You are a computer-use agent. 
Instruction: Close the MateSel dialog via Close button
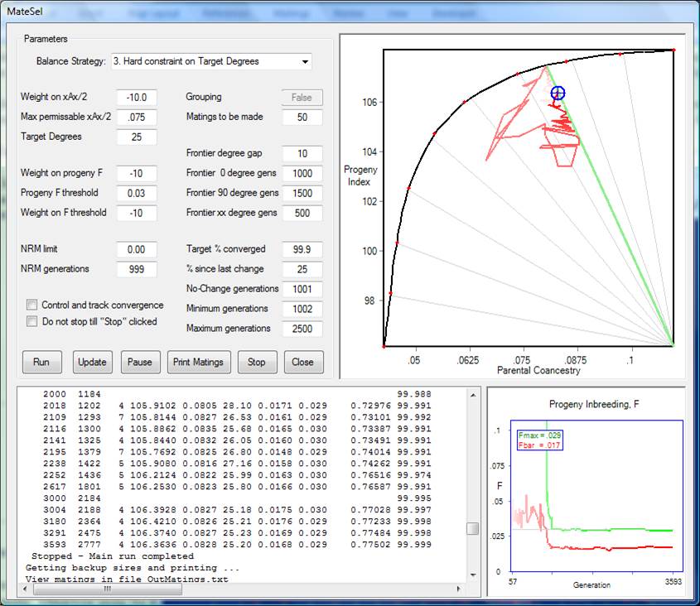pyautogui.click(x=303, y=362)
